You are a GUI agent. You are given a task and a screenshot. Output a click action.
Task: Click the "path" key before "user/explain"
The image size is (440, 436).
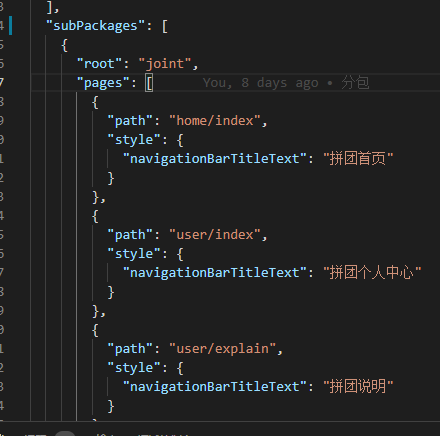point(130,349)
